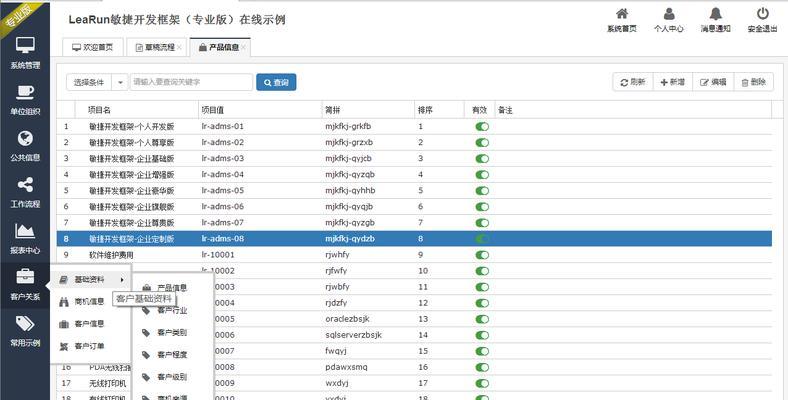This screenshot has height=400, width=788.
Task: Select the cell 无线打印机
Action: pyautogui.click(x=108, y=383)
